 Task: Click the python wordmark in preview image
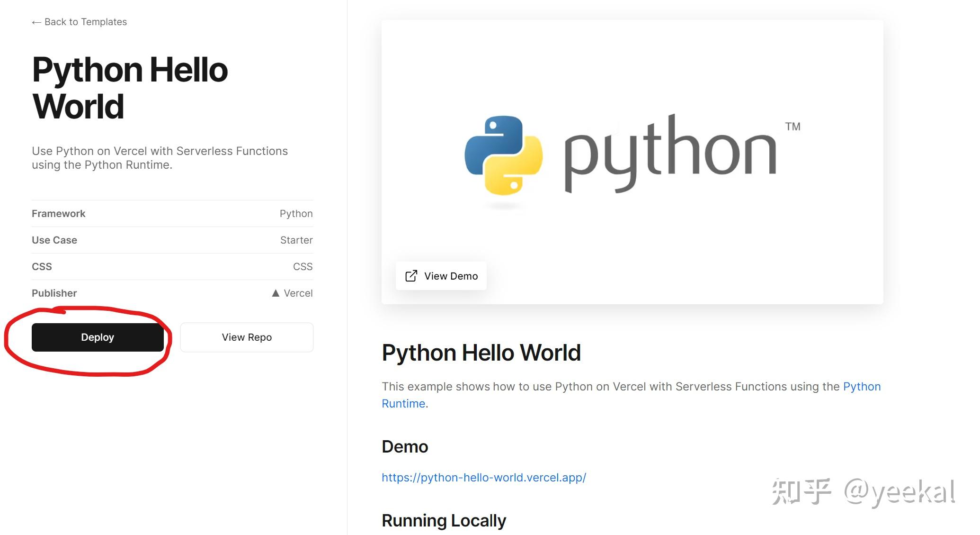[x=670, y=154]
